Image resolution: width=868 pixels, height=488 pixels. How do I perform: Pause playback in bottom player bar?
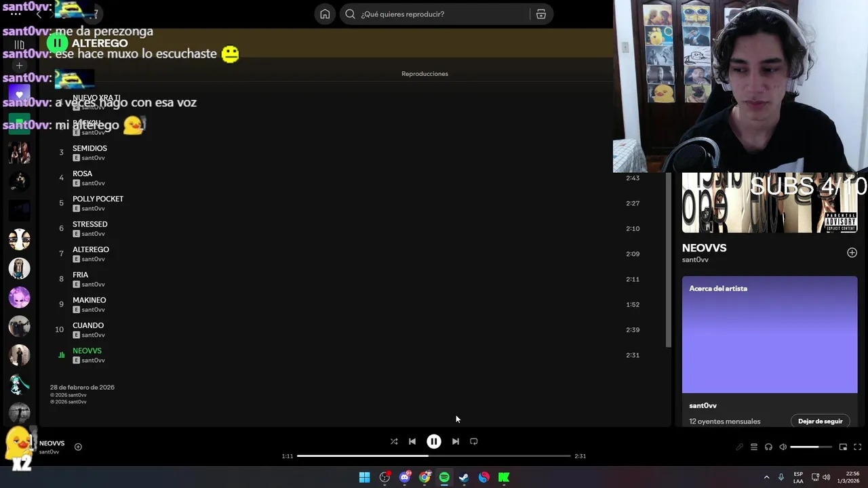coord(434,441)
